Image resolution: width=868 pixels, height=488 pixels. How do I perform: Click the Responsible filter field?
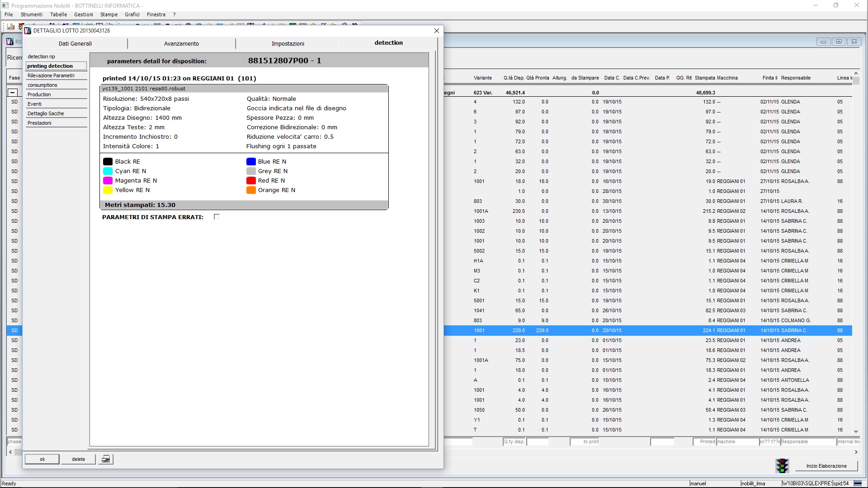click(808, 442)
